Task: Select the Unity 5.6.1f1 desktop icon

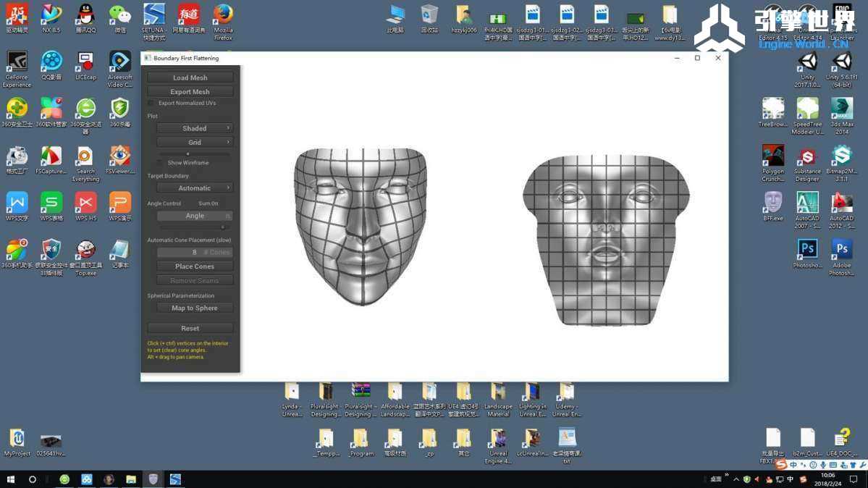Action: [x=841, y=70]
